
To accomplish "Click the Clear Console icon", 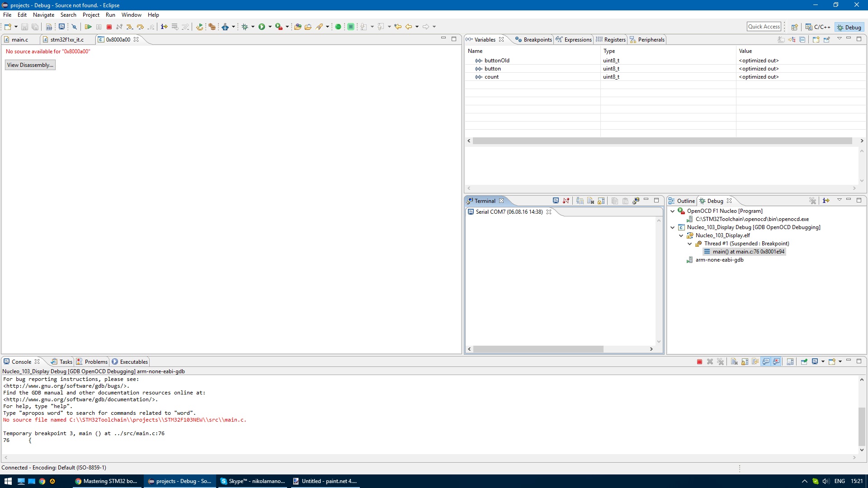I will [734, 362].
